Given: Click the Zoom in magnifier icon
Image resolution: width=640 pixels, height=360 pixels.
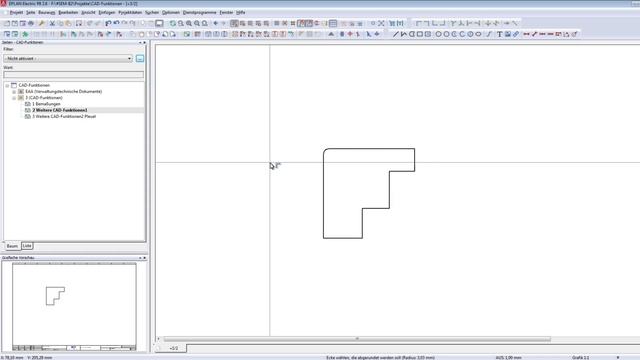Looking at the screenshot, I should [x=189, y=23].
